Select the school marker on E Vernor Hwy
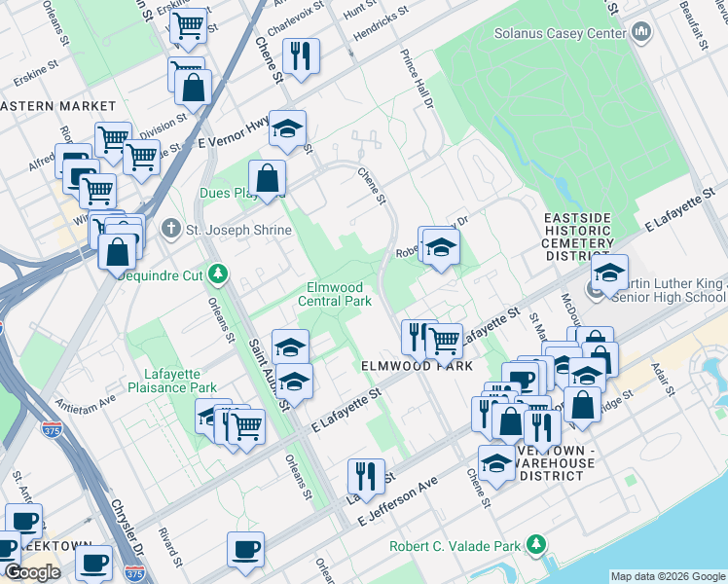This screenshot has height=584, width=728. (x=287, y=128)
